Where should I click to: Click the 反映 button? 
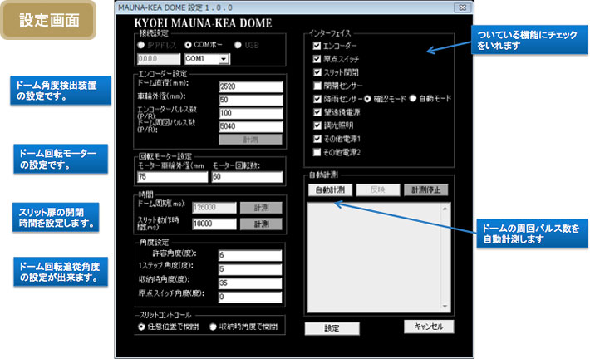tap(378, 190)
